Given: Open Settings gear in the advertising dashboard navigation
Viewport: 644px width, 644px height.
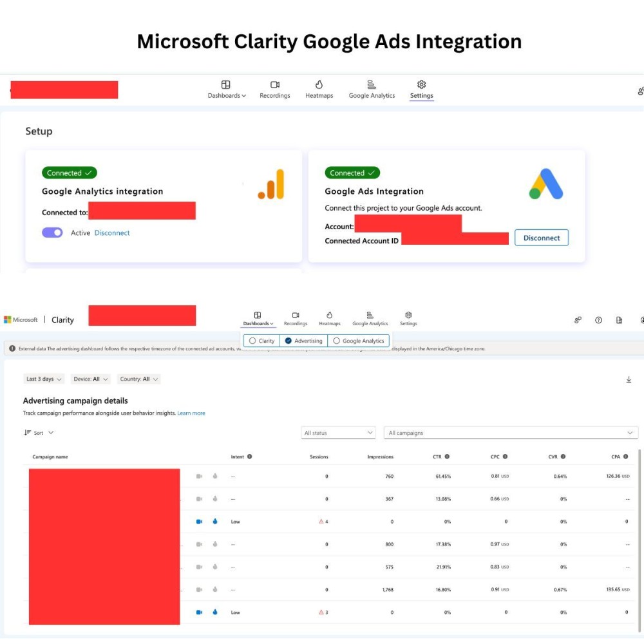Looking at the screenshot, I should pyautogui.click(x=408, y=315).
